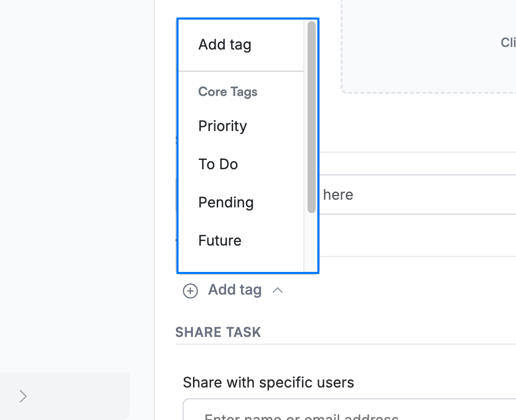This screenshot has width=516, height=420.
Task: Click the Add tag label below the list
Action: tap(235, 290)
